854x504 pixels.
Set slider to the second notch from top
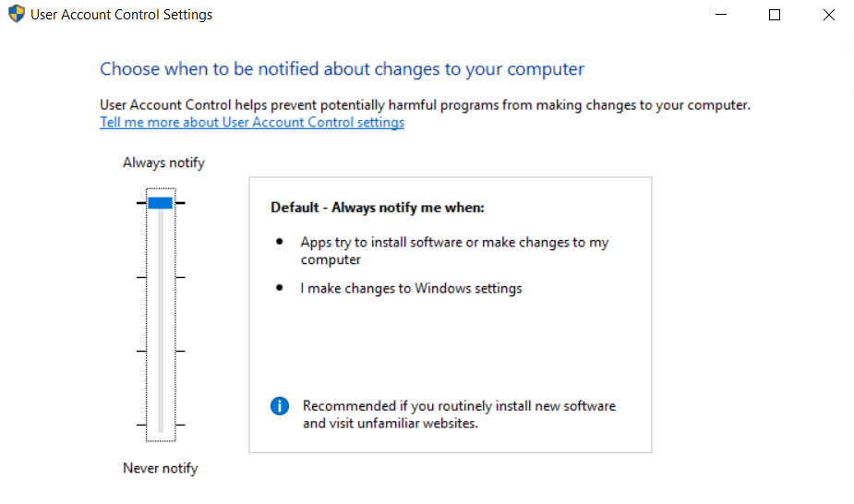point(161,277)
